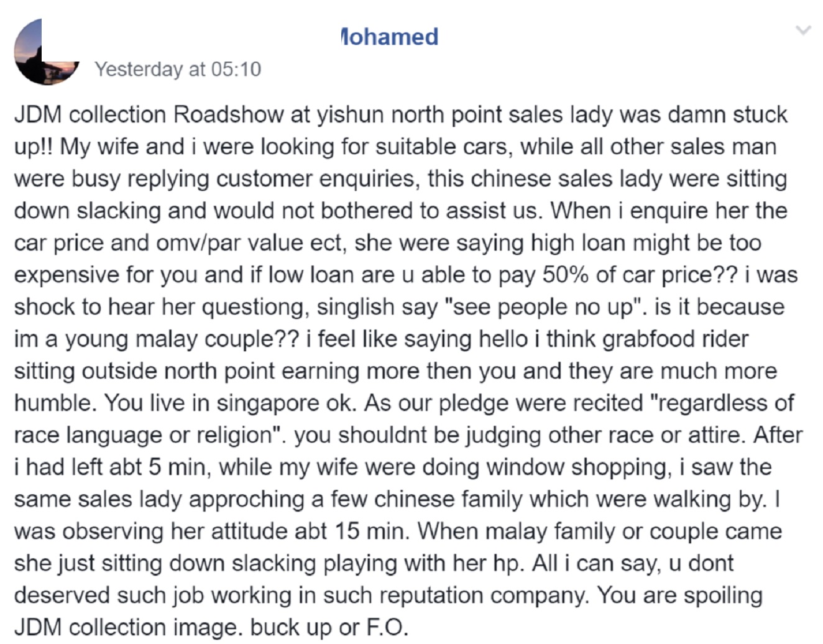
Task: Open the post options chevron menu
Action: pos(803,30)
